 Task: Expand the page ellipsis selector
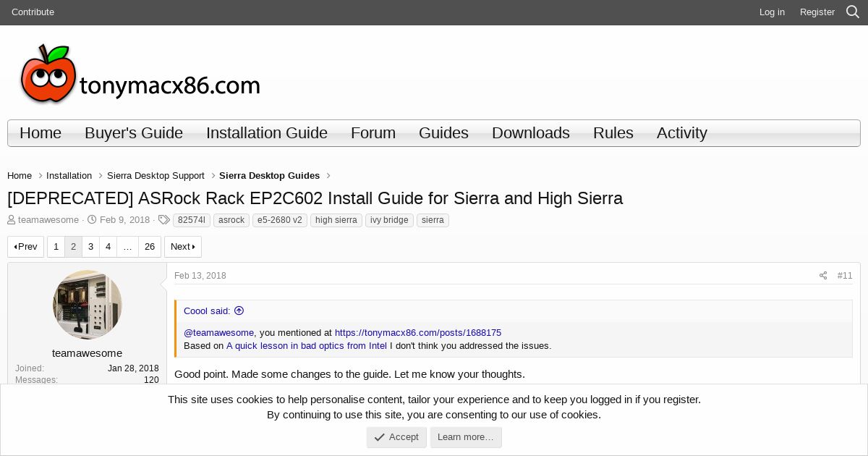pos(127,247)
